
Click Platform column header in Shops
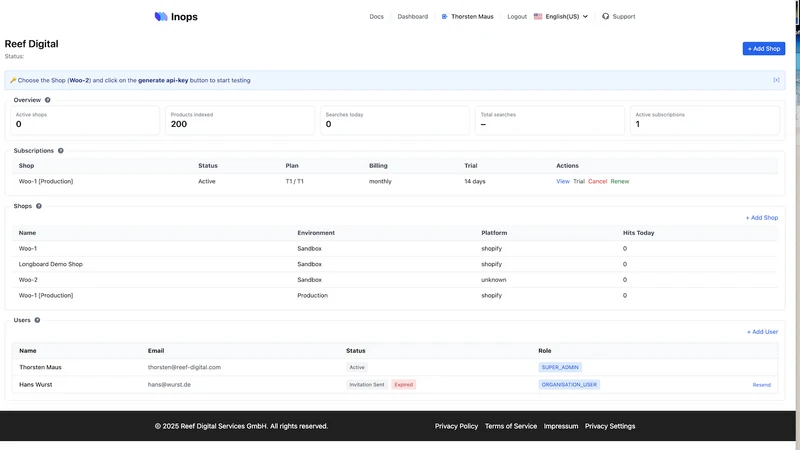pyautogui.click(x=494, y=233)
